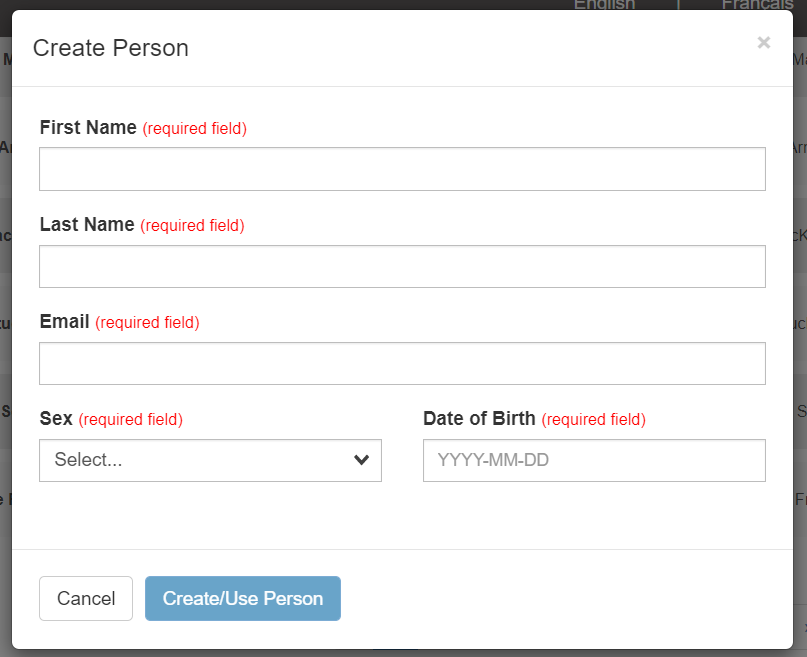Click the required field note beside Date of Birth
Viewport: 807px width, 657px height.
[x=594, y=419]
